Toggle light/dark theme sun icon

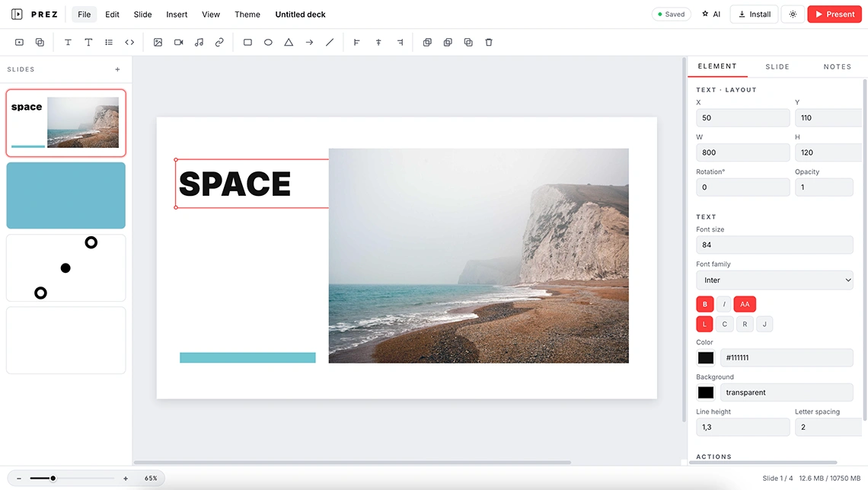793,14
